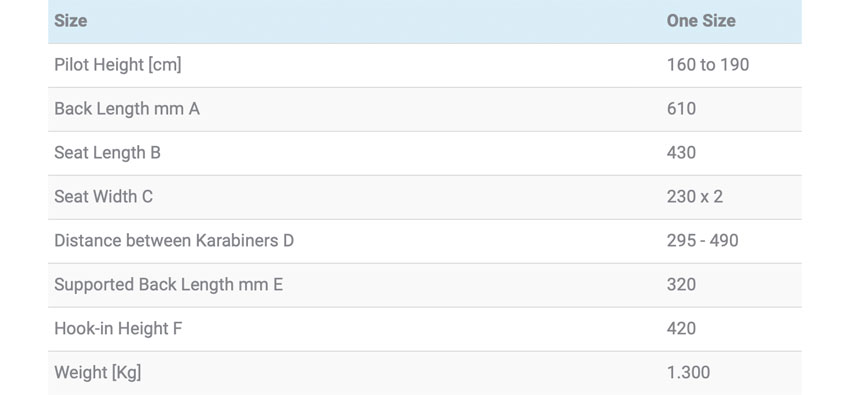The width and height of the screenshot is (850, 395).
Task: Click the 230 x 2 value
Action: pos(695,197)
